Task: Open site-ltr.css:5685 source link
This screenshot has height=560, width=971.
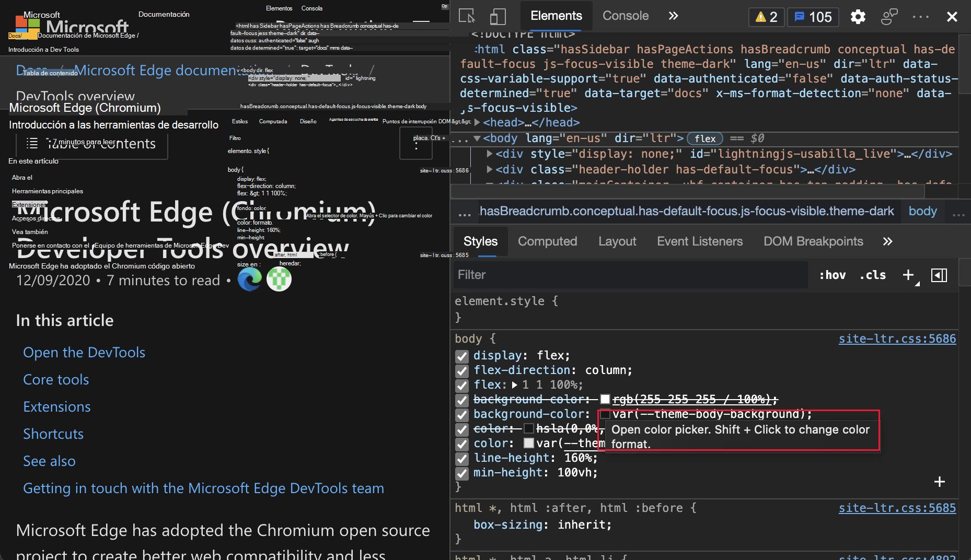Action: pos(897,508)
